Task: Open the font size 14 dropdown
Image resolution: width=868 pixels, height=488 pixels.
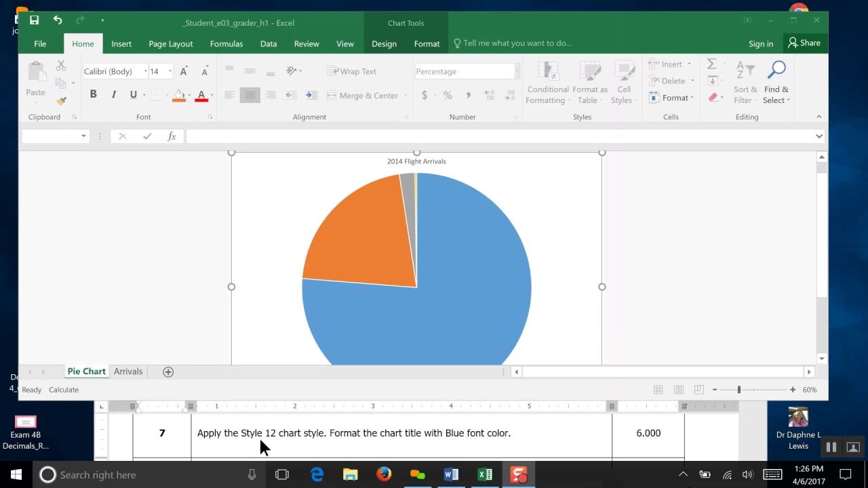Action: click(x=170, y=71)
